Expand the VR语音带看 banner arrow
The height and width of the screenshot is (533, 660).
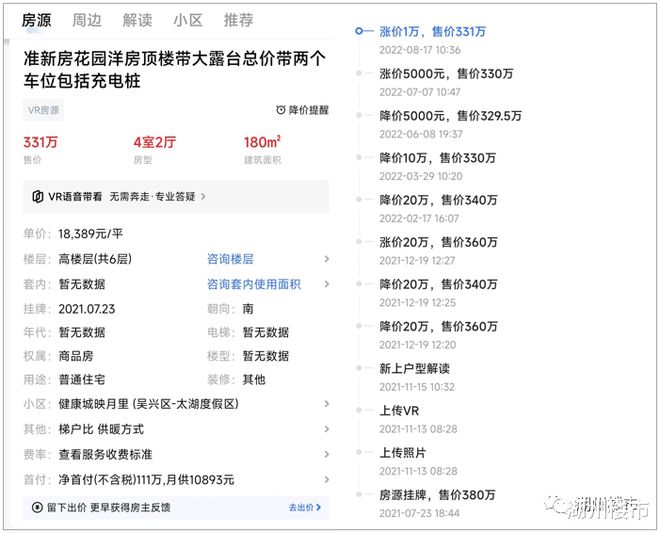click(204, 197)
